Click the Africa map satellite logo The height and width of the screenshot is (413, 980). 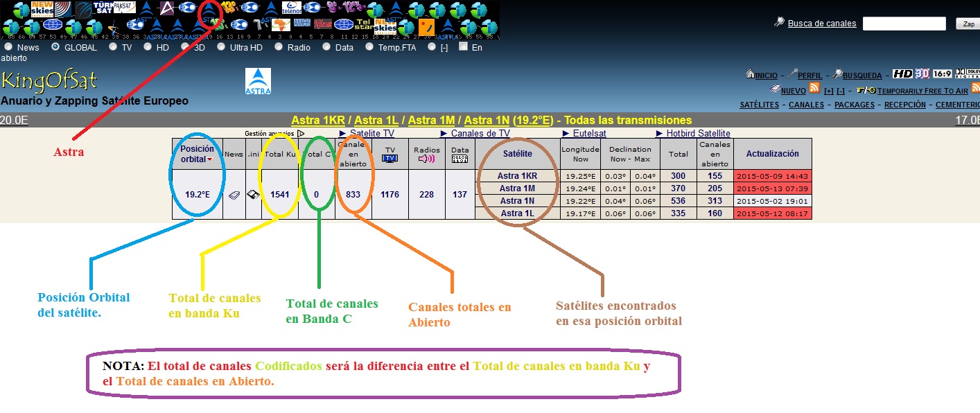coord(281,26)
